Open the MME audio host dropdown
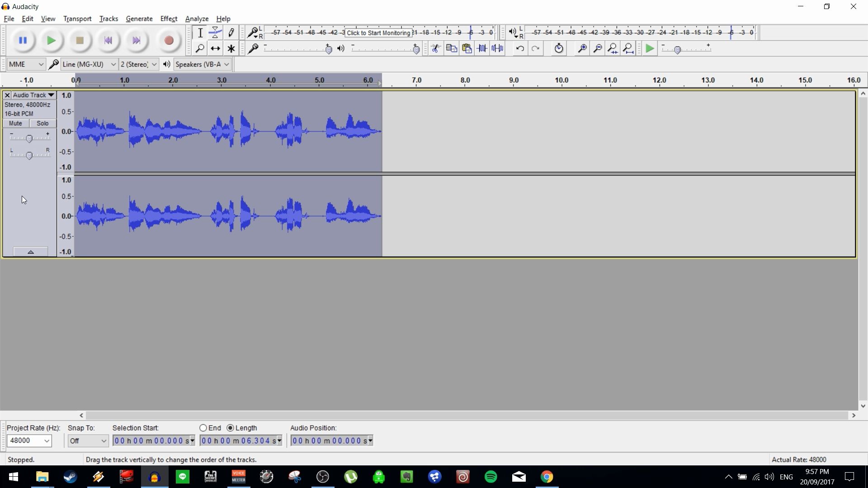The height and width of the screenshot is (488, 868). [x=26, y=64]
